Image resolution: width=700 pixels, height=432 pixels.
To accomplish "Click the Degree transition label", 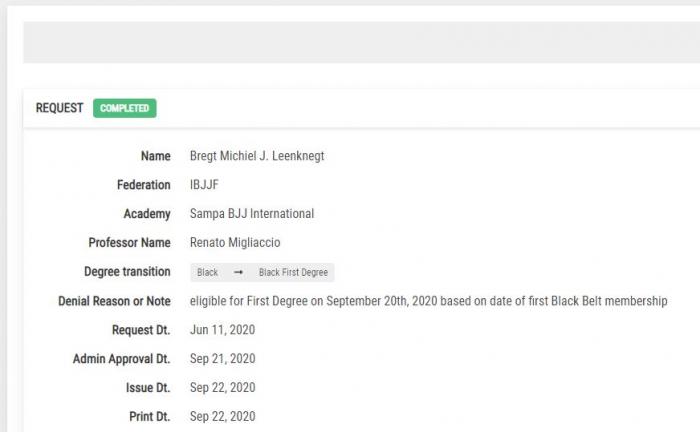I will (127, 272).
